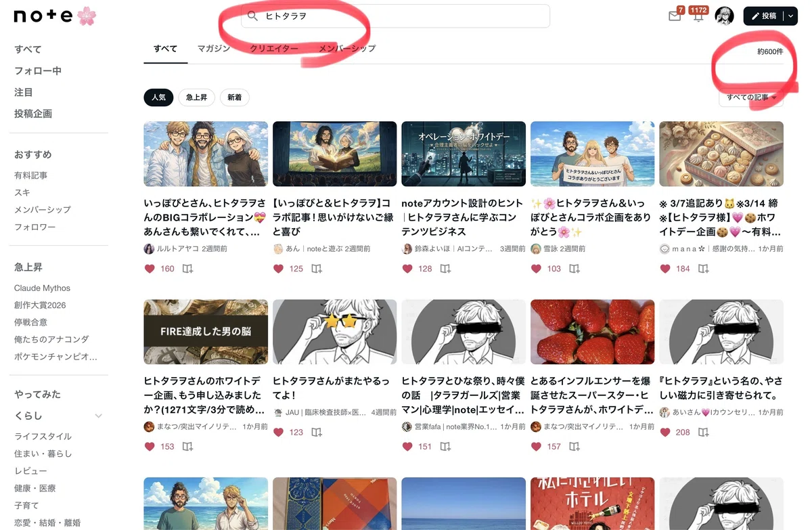
Task: Like the article with 123 hearts
Action: 278,432
